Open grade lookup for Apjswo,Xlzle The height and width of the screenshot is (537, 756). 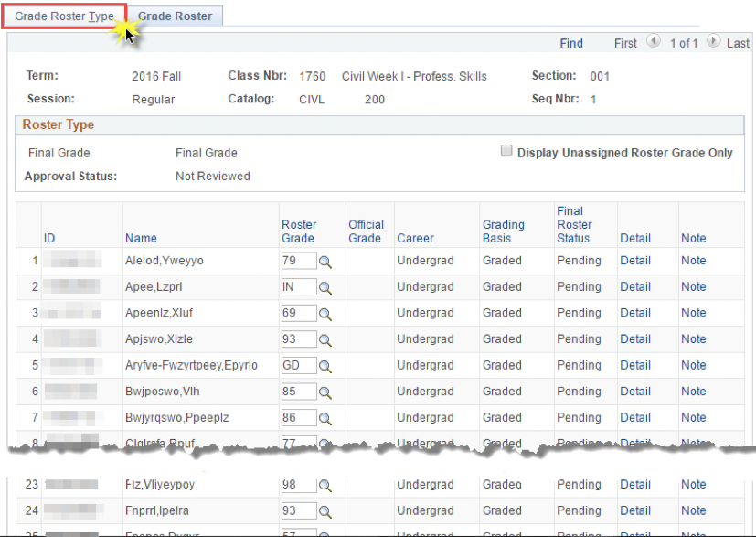coord(325,339)
